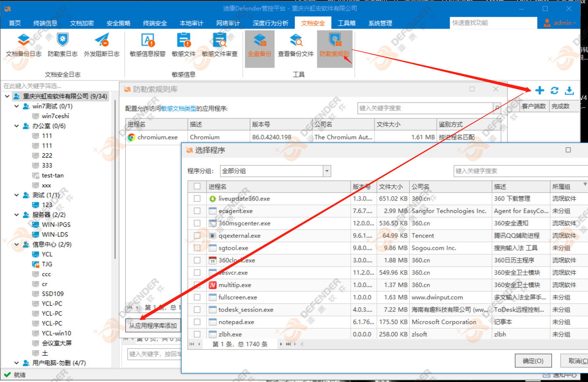Switch to the 首页 tab

pos(15,23)
